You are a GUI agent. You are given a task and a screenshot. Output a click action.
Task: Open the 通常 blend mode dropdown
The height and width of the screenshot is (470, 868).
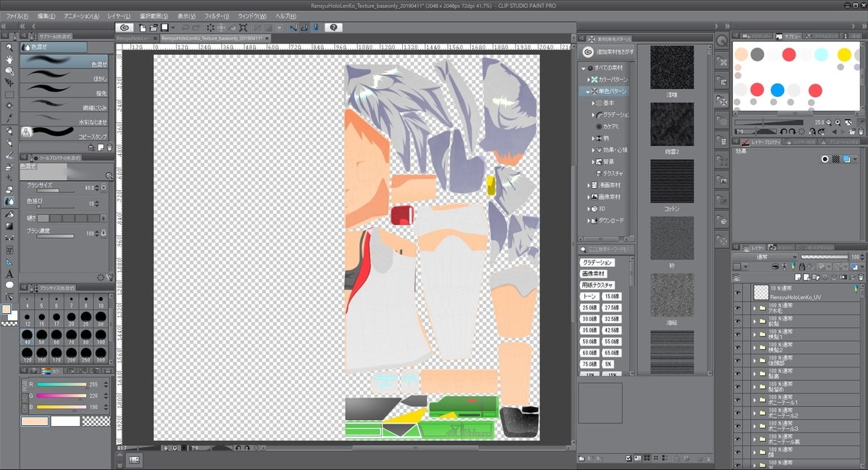[x=765, y=257]
